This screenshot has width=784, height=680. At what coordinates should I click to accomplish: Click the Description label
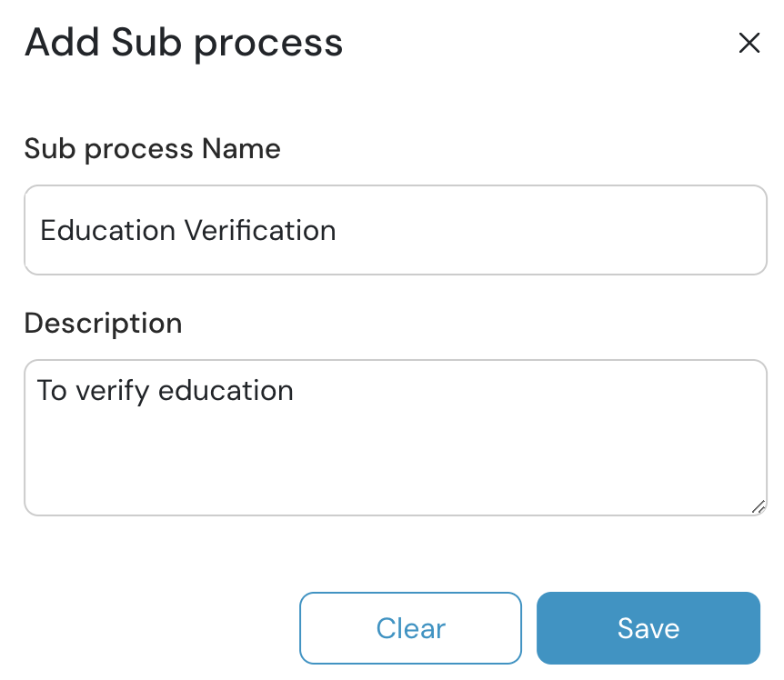click(x=103, y=323)
